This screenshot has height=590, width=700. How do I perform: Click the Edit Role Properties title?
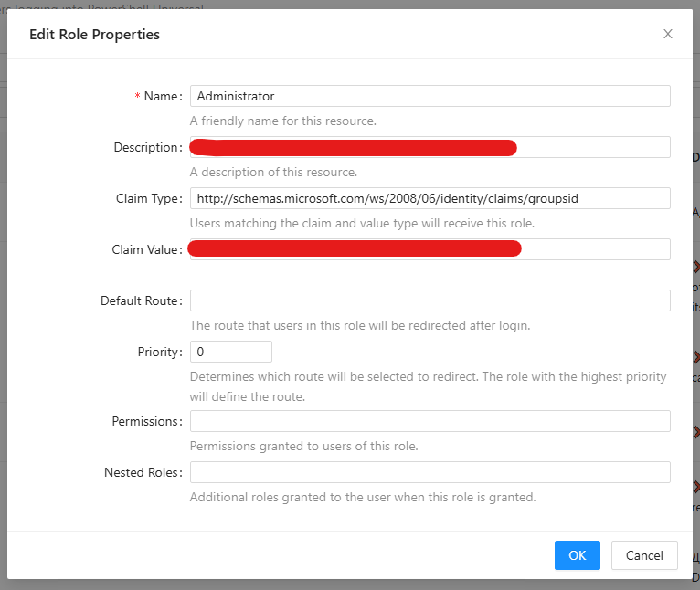click(94, 35)
